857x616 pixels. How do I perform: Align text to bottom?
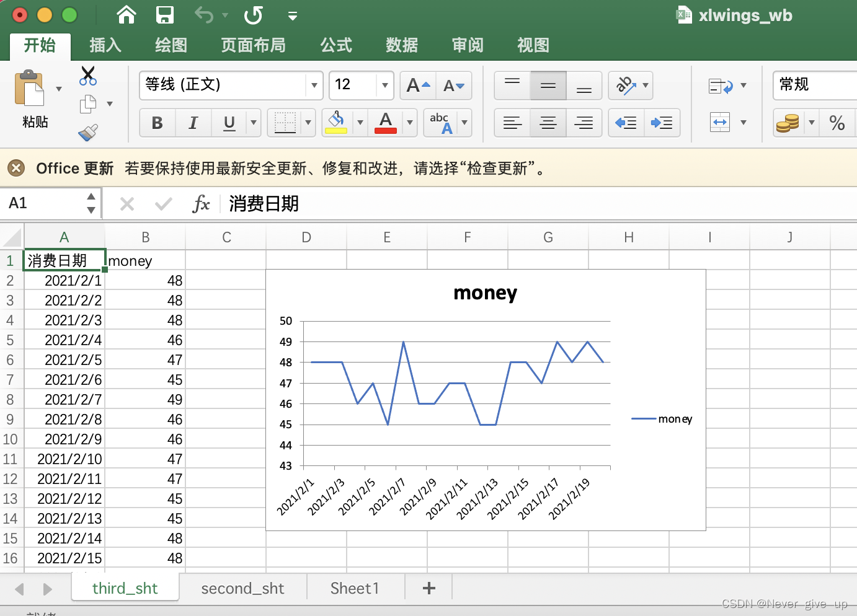584,86
